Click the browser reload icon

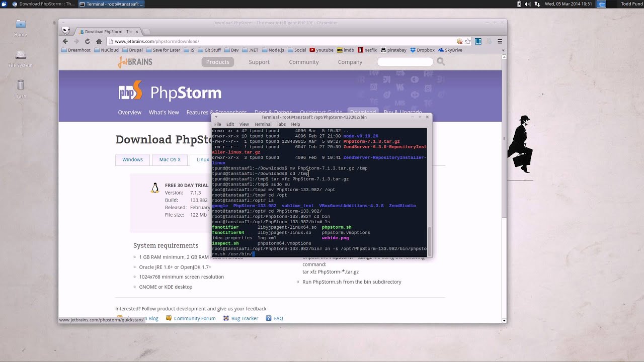click(x=88, y=41)
